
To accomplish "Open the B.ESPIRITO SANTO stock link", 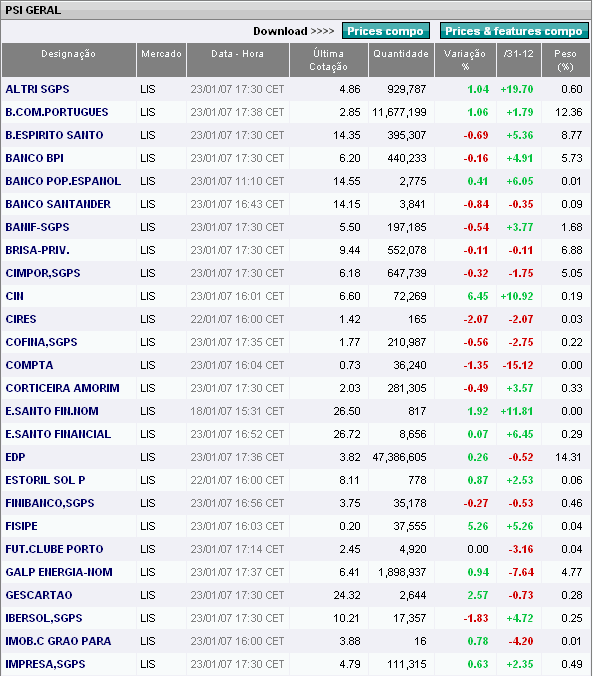I will [x=54, y=135].
